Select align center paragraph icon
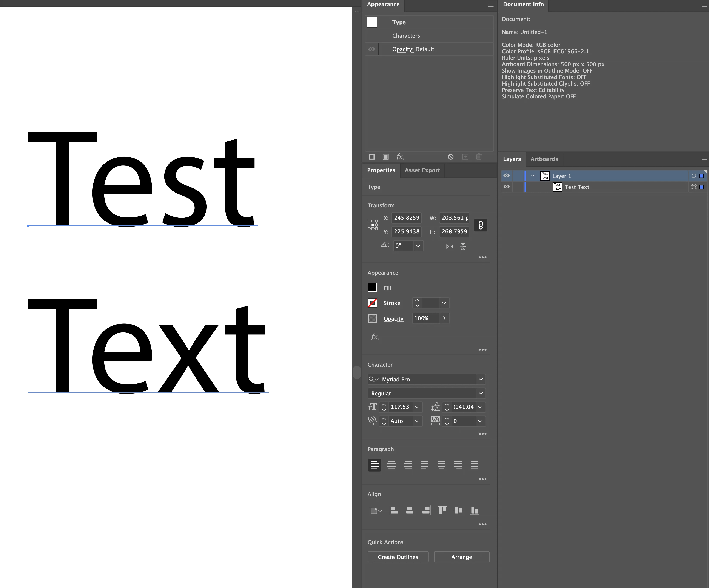 [x=391, y=465]
